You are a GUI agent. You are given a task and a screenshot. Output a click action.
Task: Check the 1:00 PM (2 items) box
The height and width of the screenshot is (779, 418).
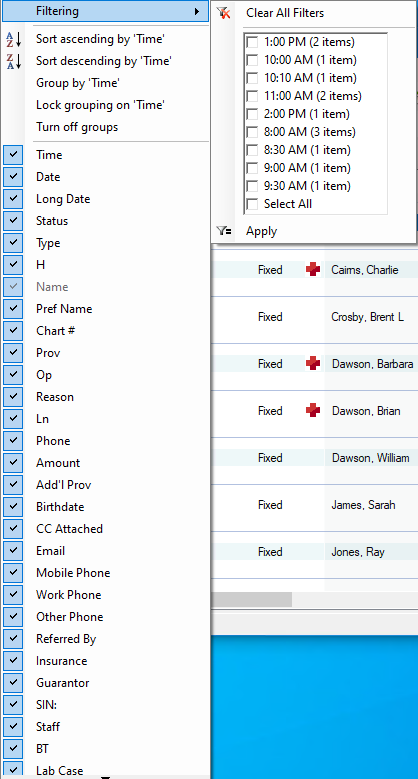coord(252,42)
